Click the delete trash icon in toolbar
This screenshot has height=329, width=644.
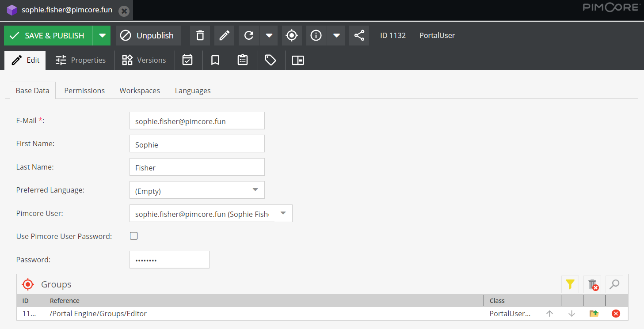pos(200,35)
